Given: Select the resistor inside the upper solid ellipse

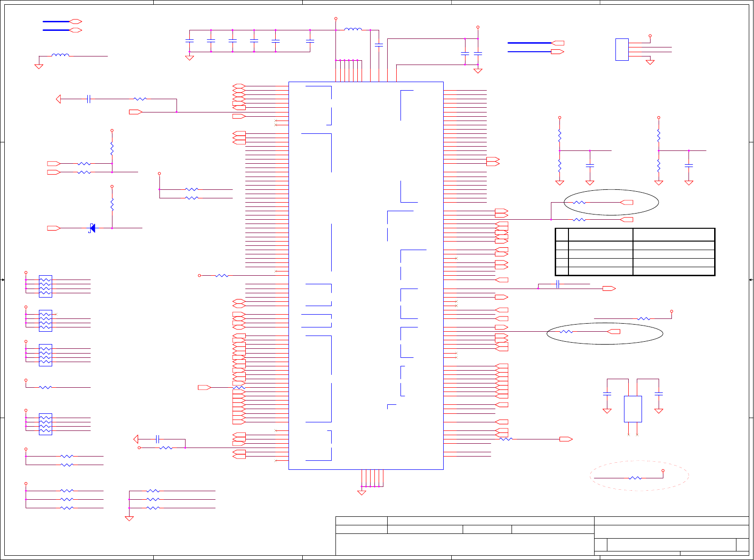Looking at the screenshot, I should tap(579, 203).
